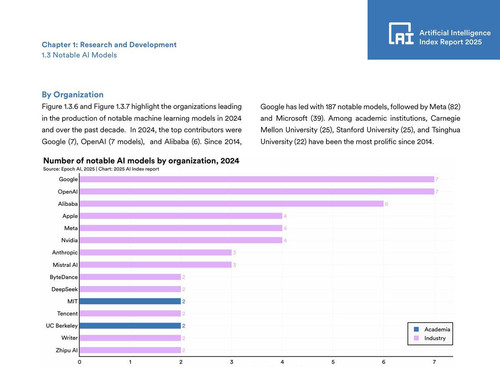Click the AI Index logo icon
Screen dimensions: 500x367
[x=401, y=33]
